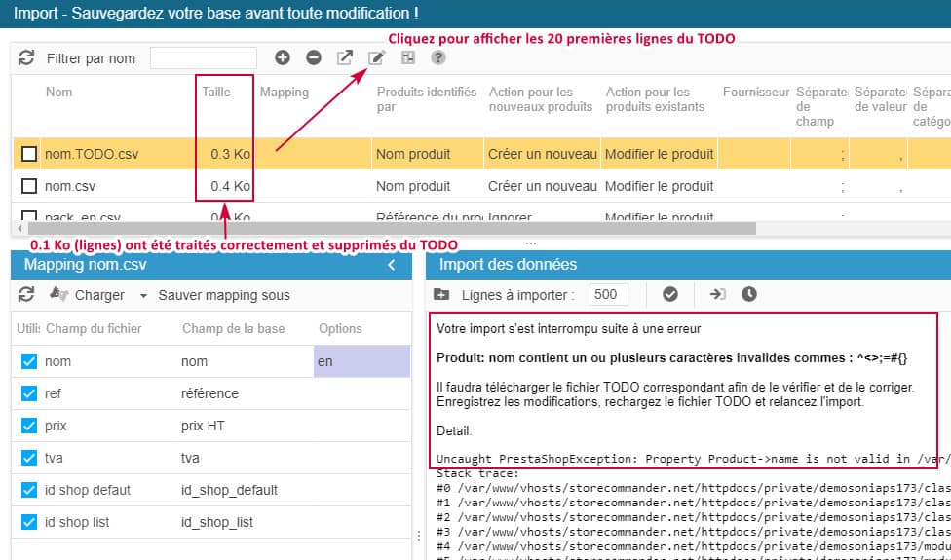Tick the nom.csv file checkbox

pyautogui.click(x=29, y=186)
